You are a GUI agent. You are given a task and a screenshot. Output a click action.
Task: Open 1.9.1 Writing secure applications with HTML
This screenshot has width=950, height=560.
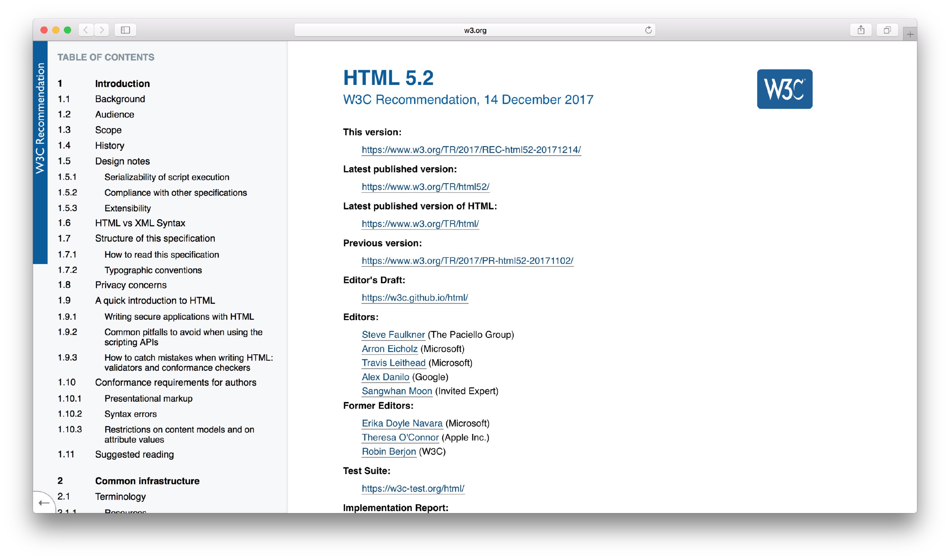click(x=179, y=317)
